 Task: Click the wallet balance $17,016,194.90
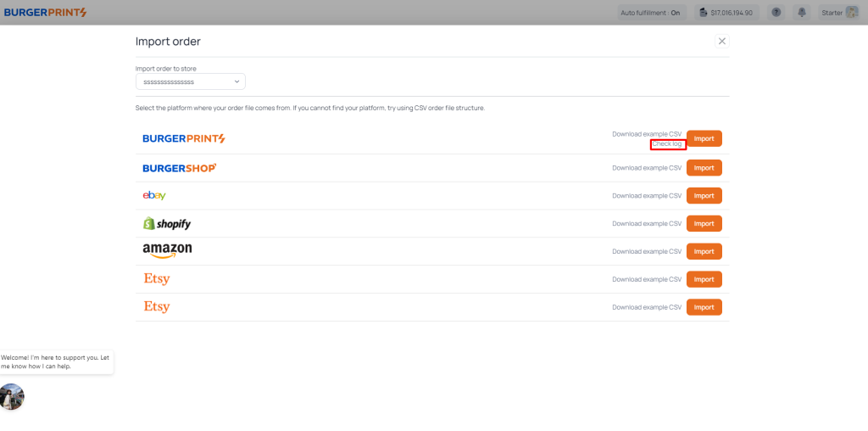(726, 12)
